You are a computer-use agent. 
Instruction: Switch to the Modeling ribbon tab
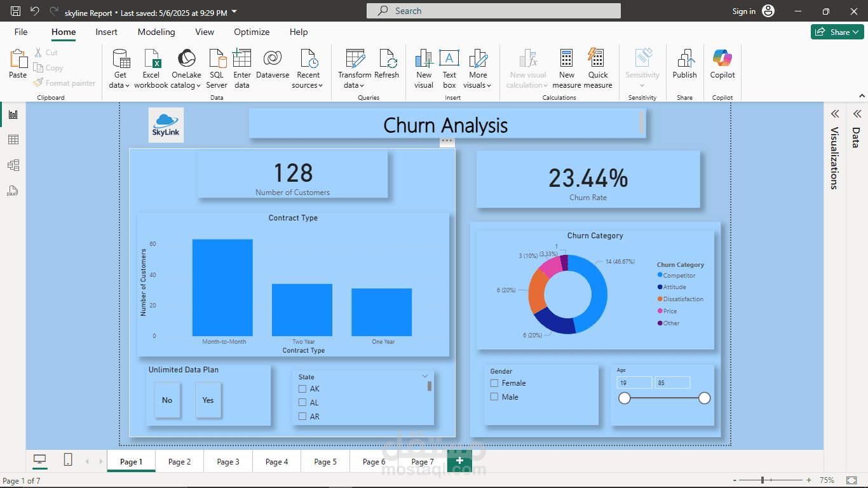[x=156, y=32]
